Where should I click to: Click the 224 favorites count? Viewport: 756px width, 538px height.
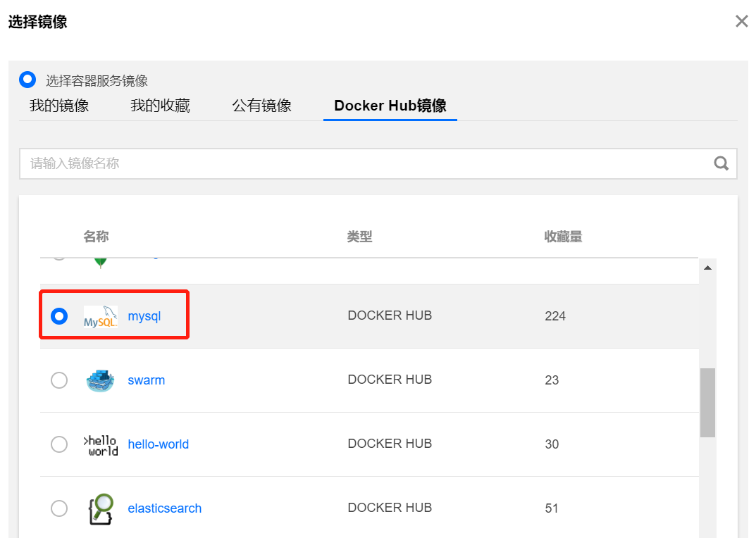pyautogui.click(x=555, y=316)
